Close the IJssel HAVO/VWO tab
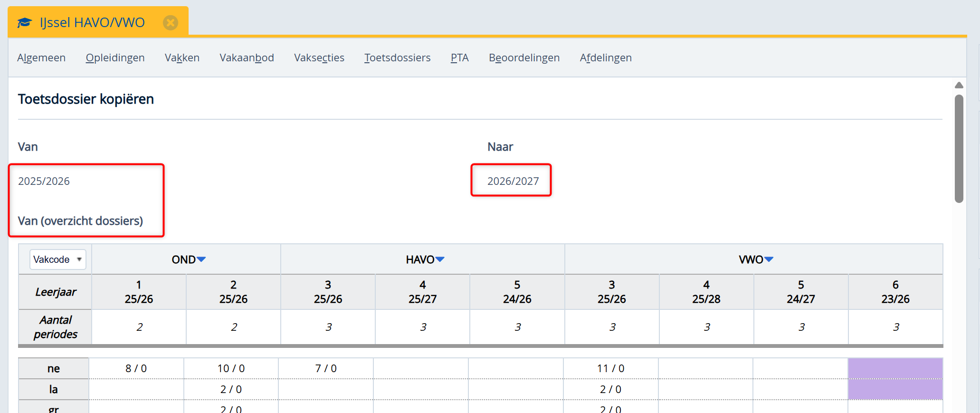 pos(171,22)
